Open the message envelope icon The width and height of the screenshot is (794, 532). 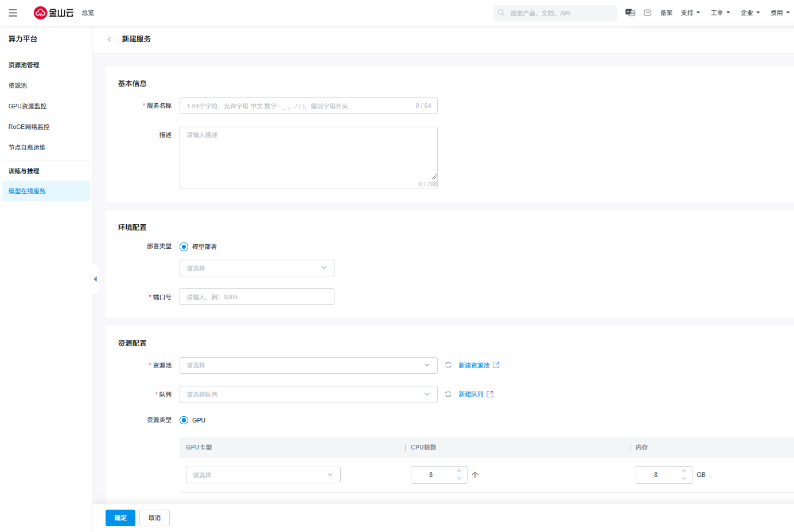pyautogui.click(x=647, y=13)
